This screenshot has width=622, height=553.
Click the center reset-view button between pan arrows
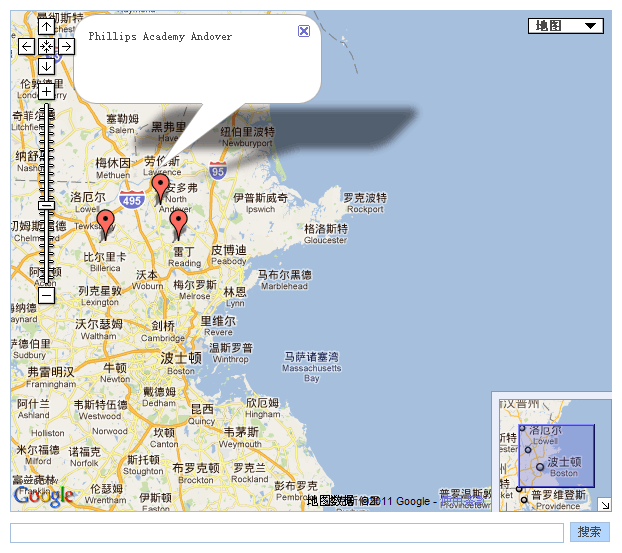[46, 46]
